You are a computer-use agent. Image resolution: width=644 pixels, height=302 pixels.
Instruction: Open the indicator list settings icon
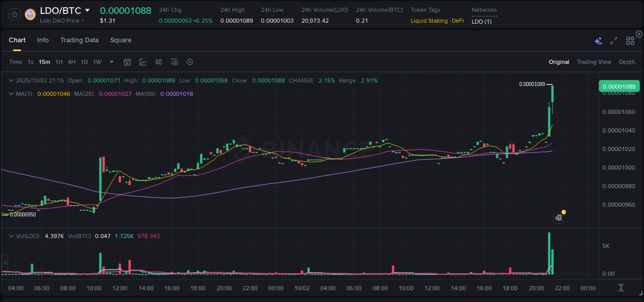coord(174,62)
